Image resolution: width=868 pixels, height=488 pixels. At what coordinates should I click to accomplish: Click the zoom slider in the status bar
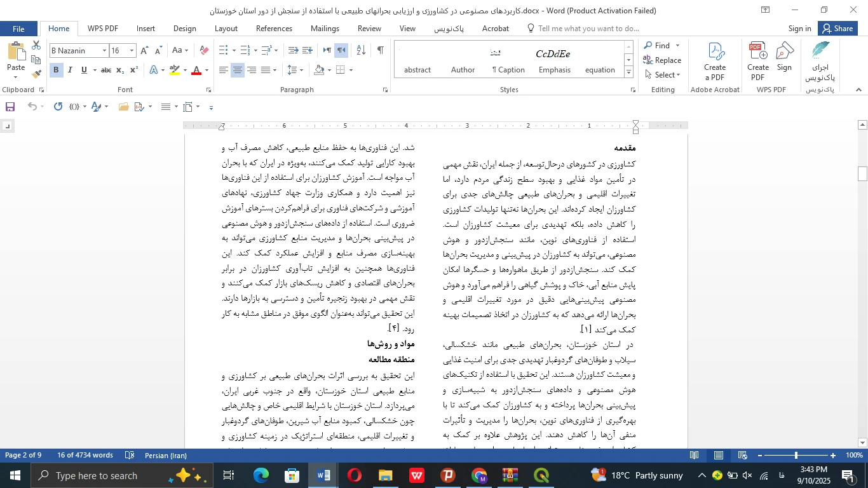pos(796,456)
